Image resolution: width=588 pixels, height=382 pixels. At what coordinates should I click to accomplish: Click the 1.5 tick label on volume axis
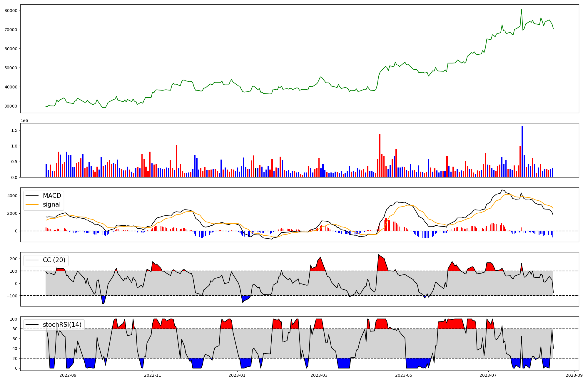pyautogui.click(x=14, y=130)
